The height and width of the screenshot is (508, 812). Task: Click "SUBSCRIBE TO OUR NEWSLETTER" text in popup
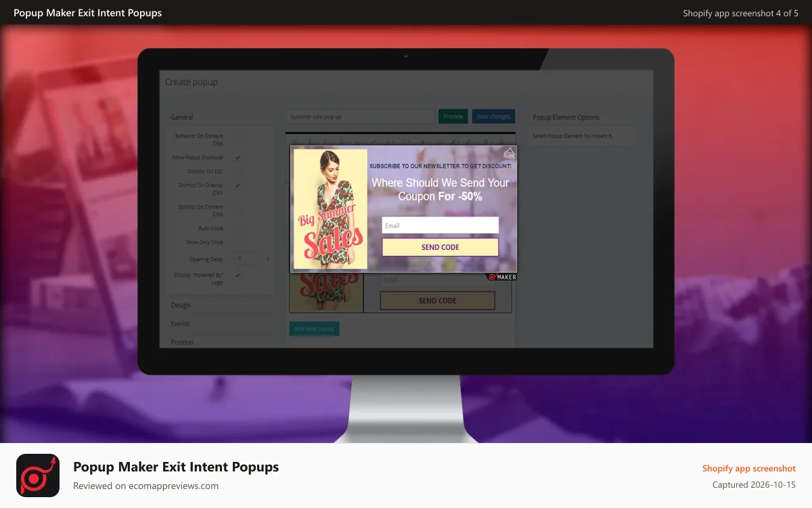click(441, 165)
